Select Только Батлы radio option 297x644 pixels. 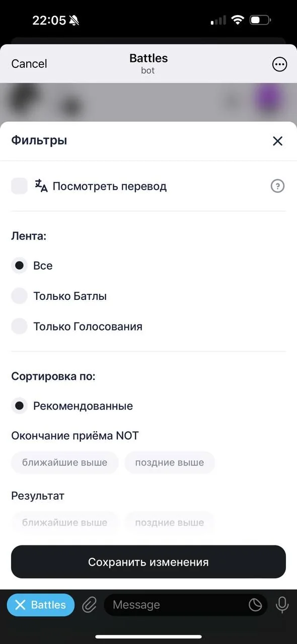[19, 296]
